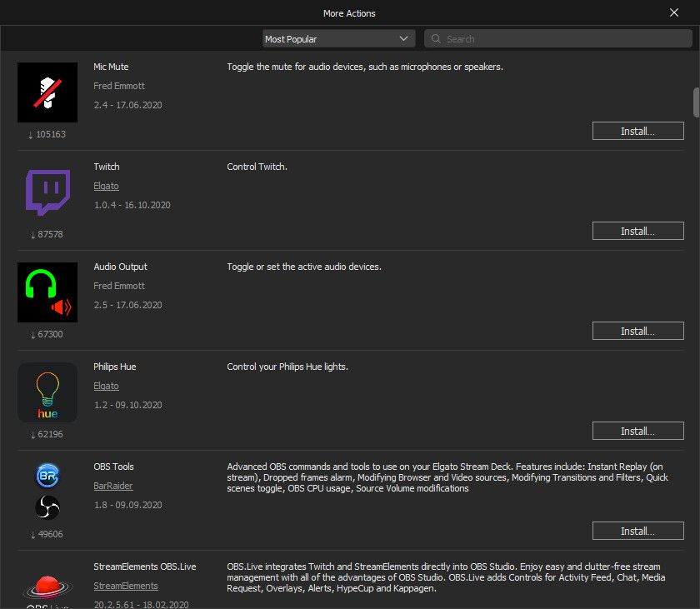Install the Philips Hue plugin
This screenshot has width=700, height=609.
point(638,431)
